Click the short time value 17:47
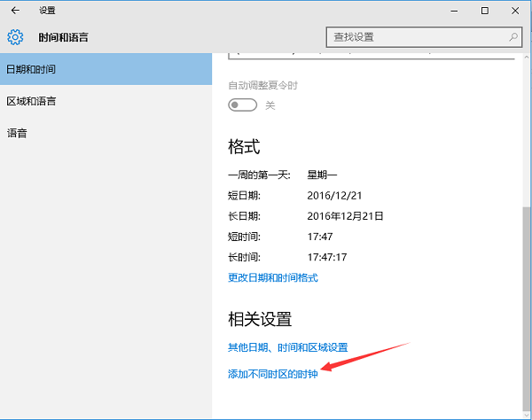The width and height of the screenshot is (532, 420). click(320, 237)
